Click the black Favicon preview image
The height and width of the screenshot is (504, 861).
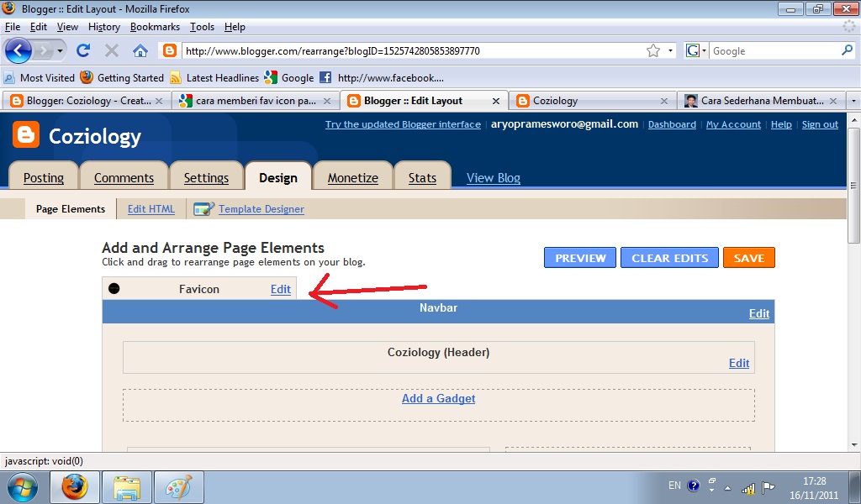[114, 288]
